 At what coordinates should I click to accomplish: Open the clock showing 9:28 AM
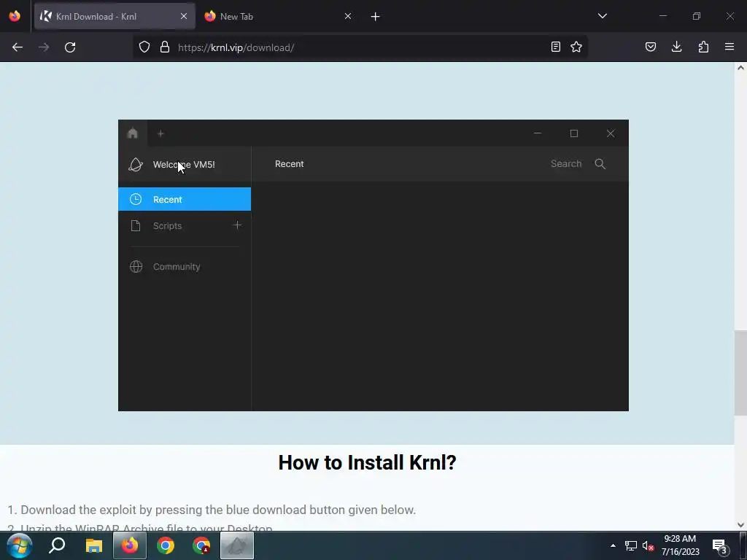click(681, 545)
